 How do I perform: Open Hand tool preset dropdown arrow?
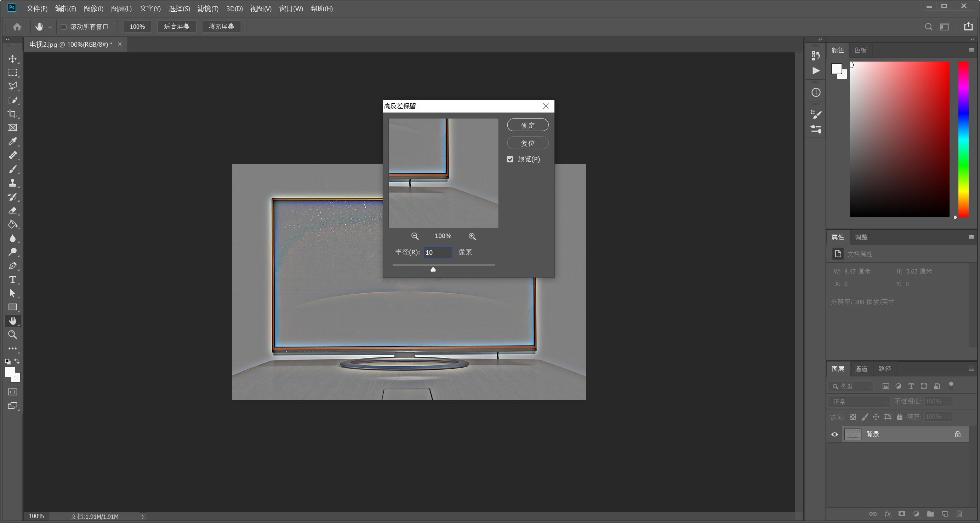[x=50, y=27]
